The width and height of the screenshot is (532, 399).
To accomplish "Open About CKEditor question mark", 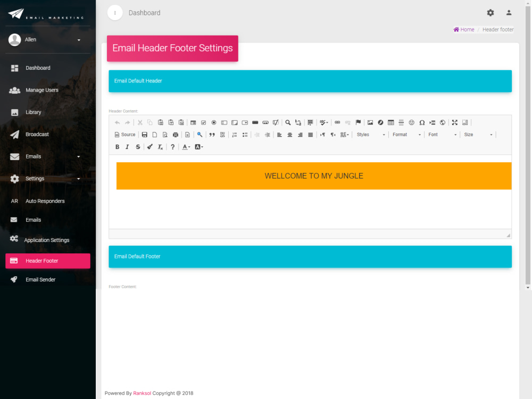I will click(173, 147).
